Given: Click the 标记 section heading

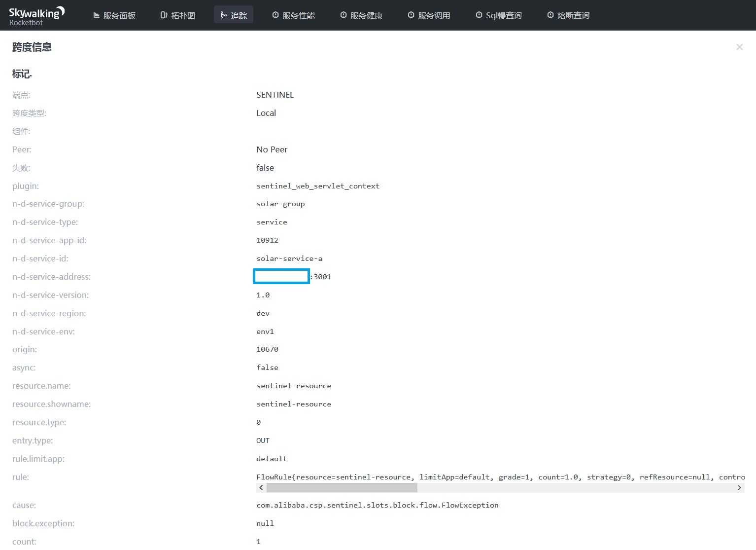Looking at the screenshot, I should click(x=22, y=74).
